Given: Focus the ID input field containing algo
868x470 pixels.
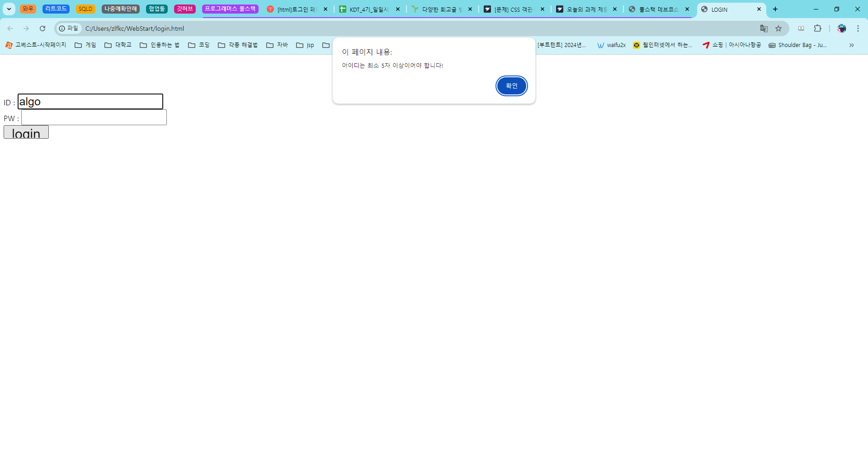Looking at the screenshot, I should point(90,102).
